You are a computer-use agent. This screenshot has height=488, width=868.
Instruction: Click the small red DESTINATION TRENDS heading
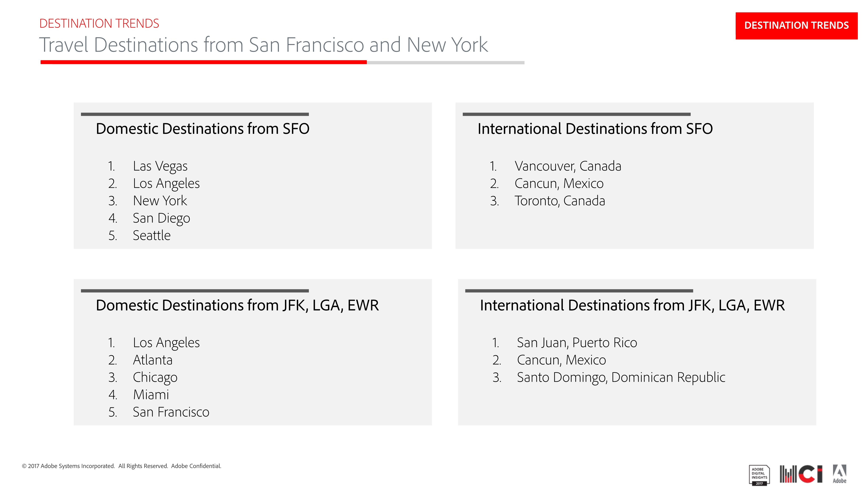[x=99, y=24]
